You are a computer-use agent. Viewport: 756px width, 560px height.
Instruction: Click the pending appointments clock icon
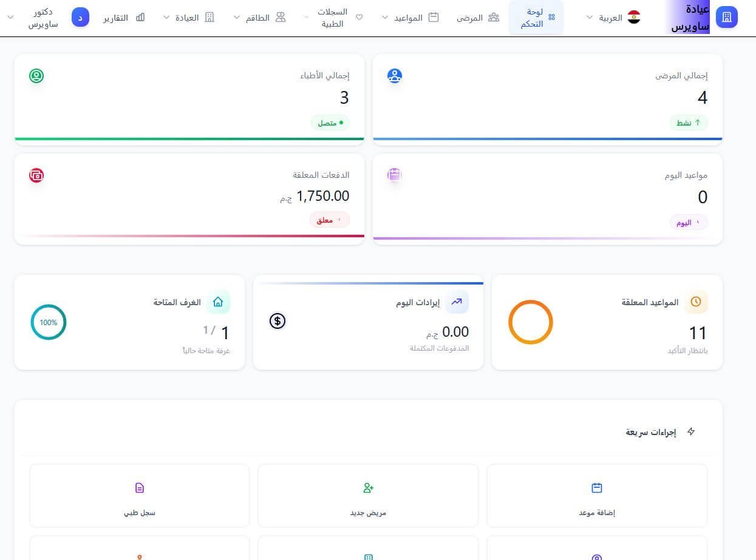point(696,302)
